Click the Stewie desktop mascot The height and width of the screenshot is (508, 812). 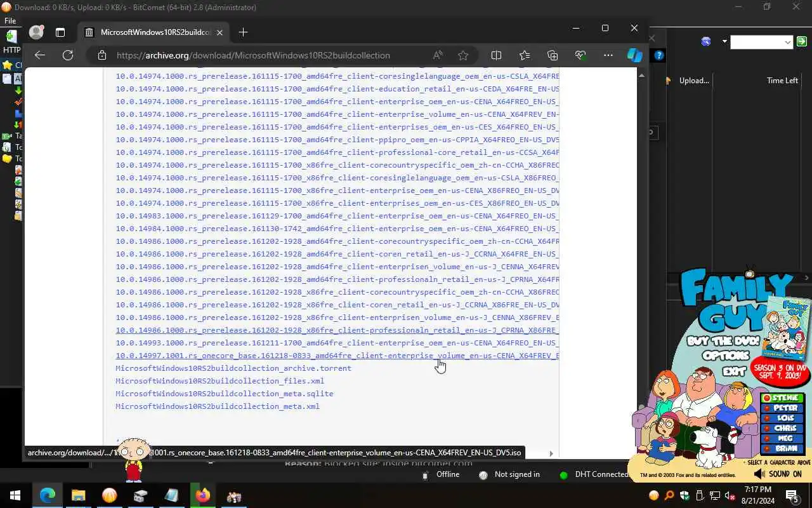[x=133, y=460]
